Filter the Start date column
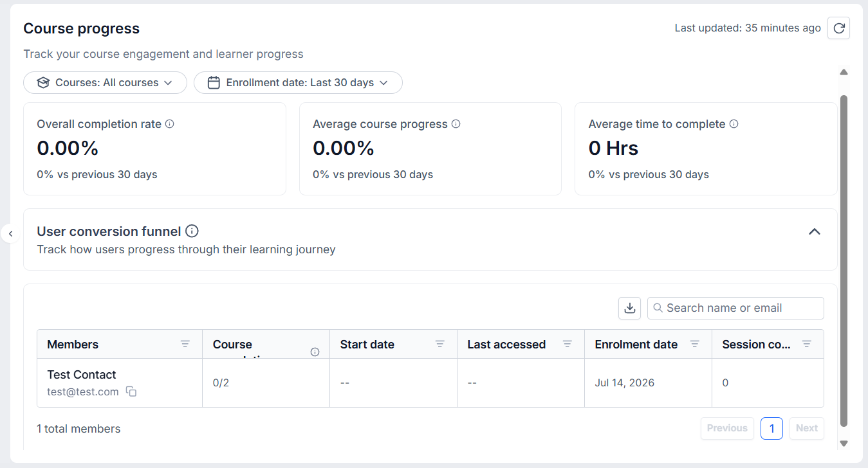The width and height of the screenshot is (868, 468). click(x=440, y=344)
